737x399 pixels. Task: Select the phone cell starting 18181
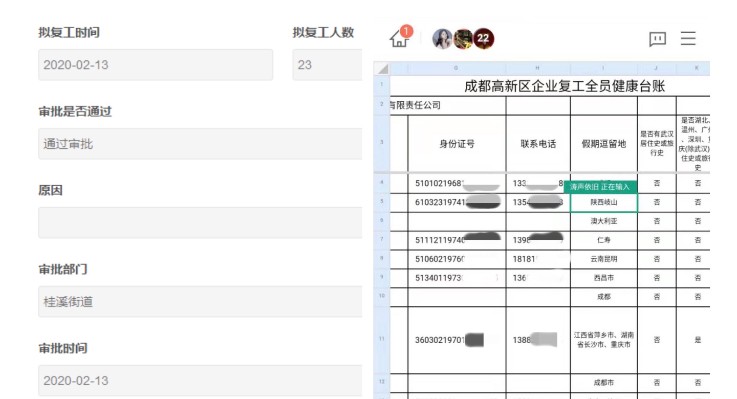pyautogui.click(x=538, y=259)
